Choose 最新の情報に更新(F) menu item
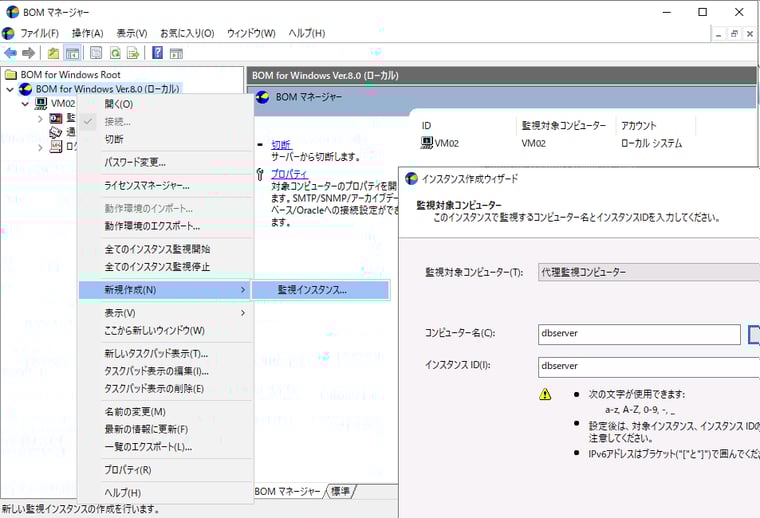 pos(165,429)
